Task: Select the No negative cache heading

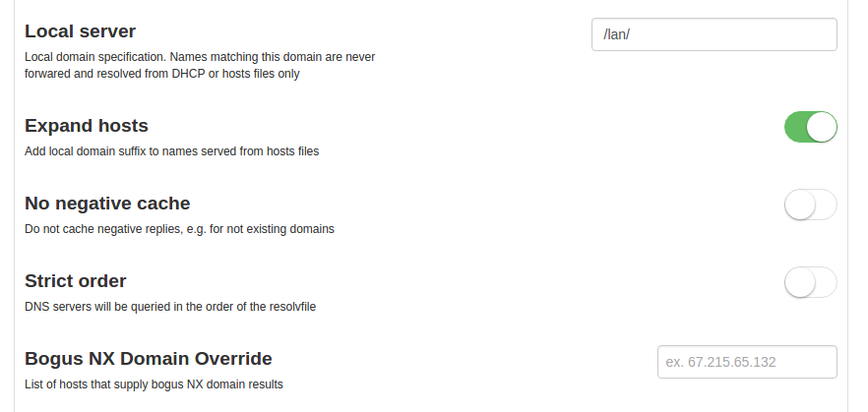Action: click(107, 204)
